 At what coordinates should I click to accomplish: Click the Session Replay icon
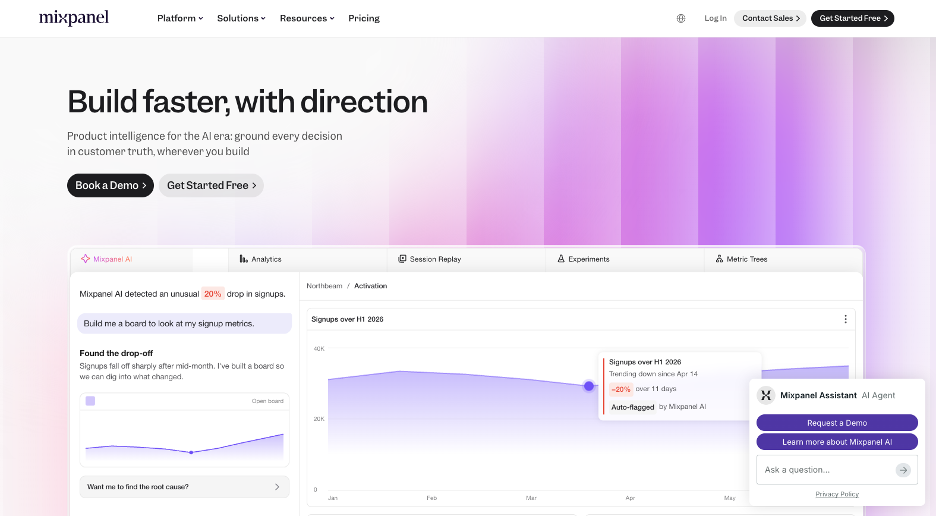[402, 259]
